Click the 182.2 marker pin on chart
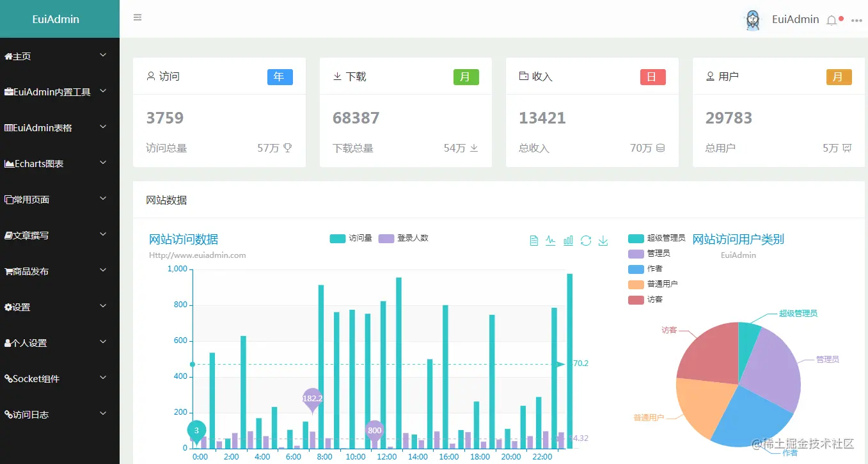The width and height of the screenshot is (868, 464). point(312,400)
